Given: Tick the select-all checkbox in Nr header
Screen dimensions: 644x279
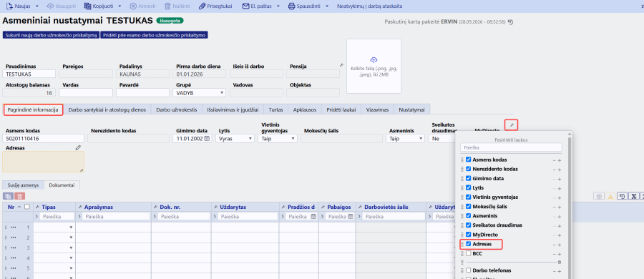Looking at the screenshot, I should pyautogui.click(x=27, y=207).
